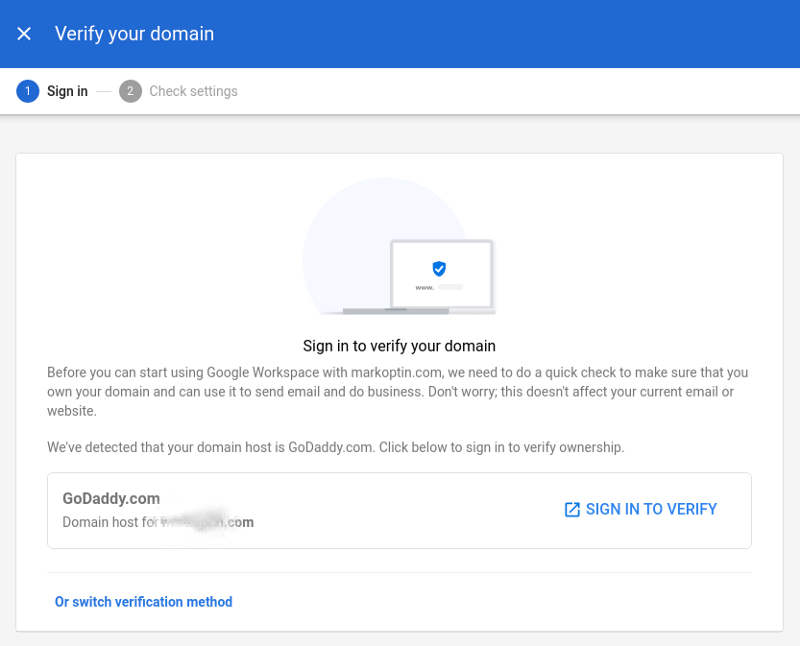800x646 pixels.
Task: Click the blurred Domain host for text
Action: pyautogui.click(x=157, y=522)
